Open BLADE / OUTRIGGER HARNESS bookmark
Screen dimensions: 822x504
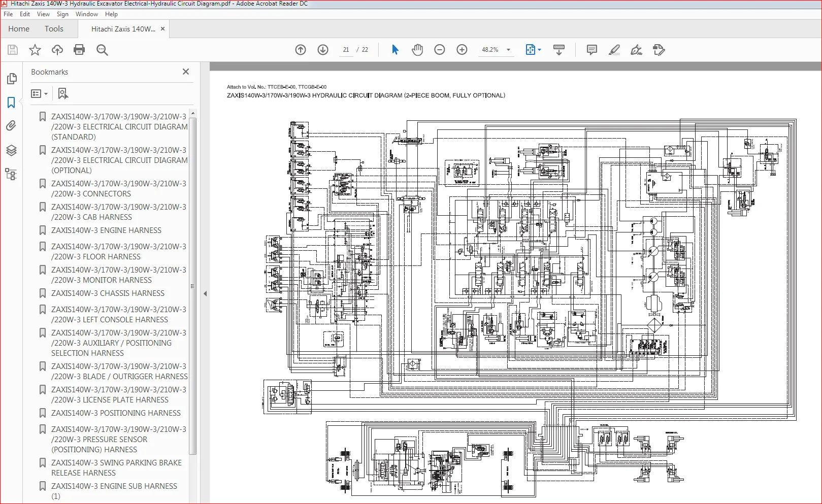point(119,371)
